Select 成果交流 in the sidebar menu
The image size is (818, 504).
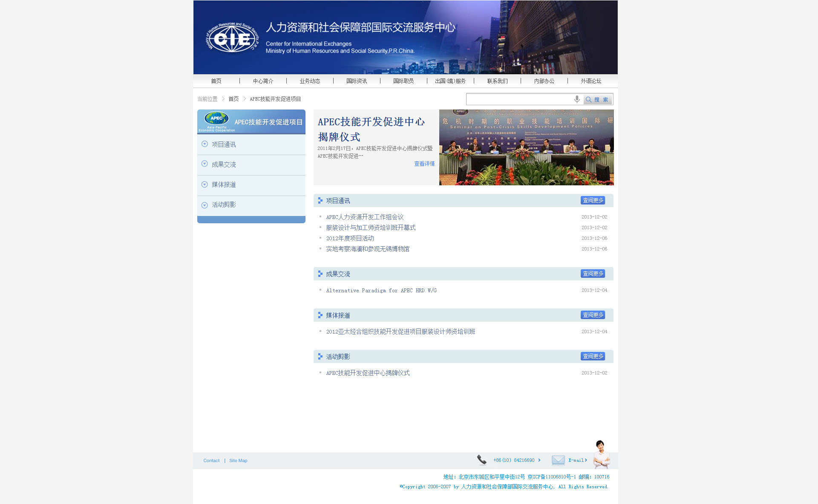pos(224,164)
